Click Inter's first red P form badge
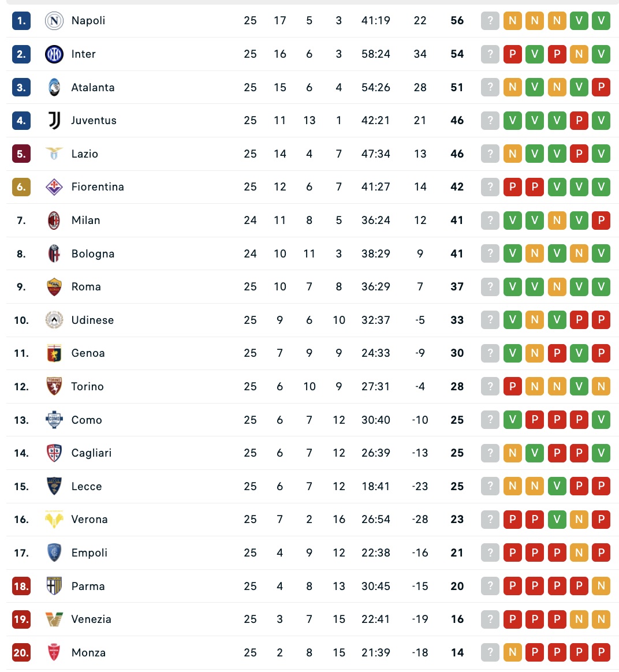This screenshot has height=672, width=619. point(512,54)
